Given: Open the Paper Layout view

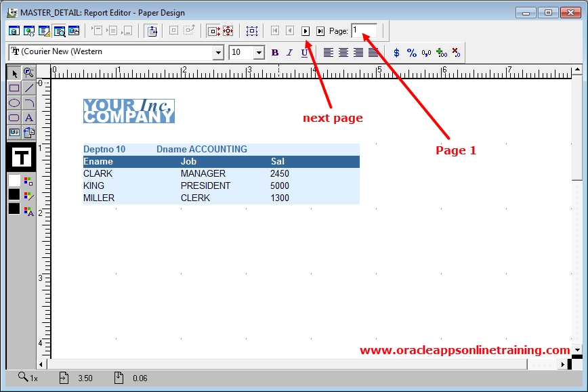Looking at the screenshot, I should (44, 30).
